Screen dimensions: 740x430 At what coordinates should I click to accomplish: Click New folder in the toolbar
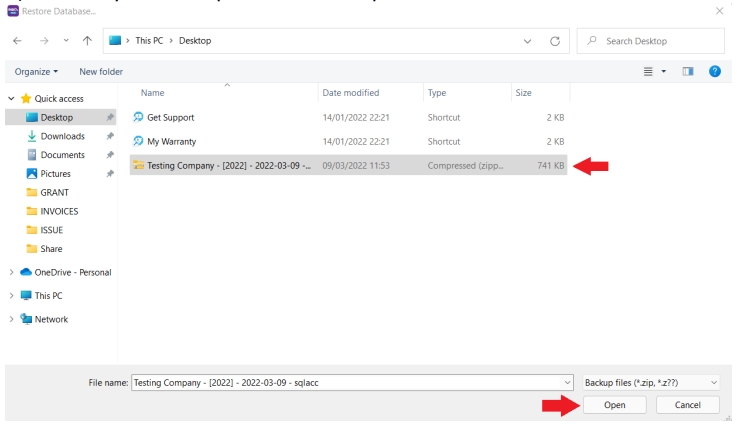coord(101,72)
